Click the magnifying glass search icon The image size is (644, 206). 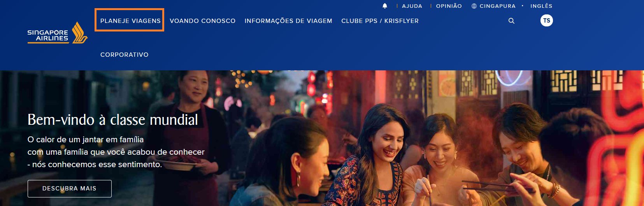[x=511, y=21]
